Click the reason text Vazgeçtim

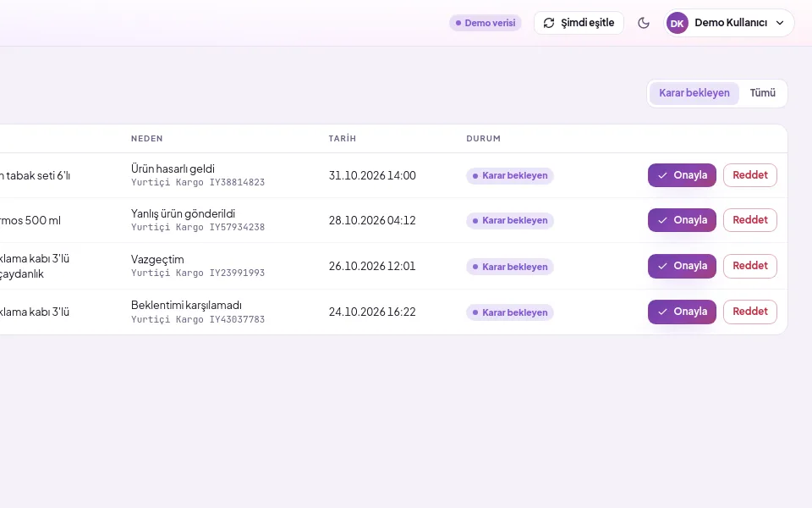[157, 259]
